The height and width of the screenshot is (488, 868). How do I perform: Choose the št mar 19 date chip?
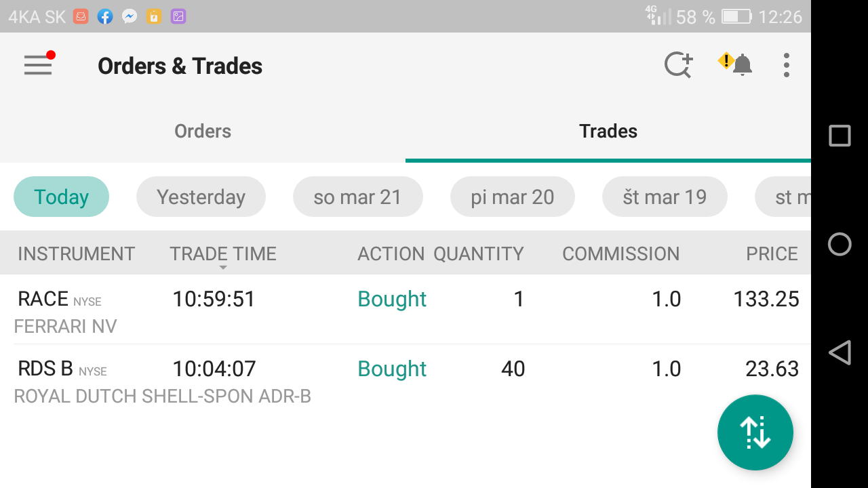coord(665,197)
